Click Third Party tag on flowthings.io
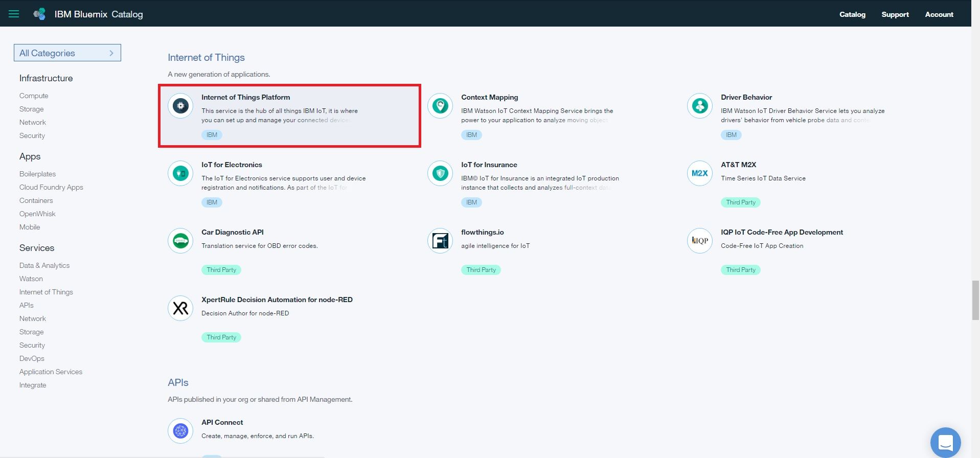This screenshot has height=458, width=980. click(481, 270)
